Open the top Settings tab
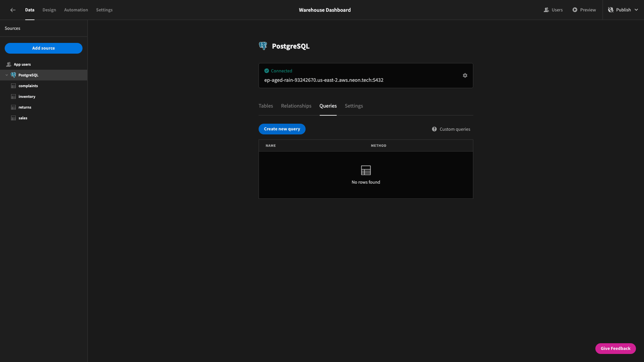 tap(104, 10)
